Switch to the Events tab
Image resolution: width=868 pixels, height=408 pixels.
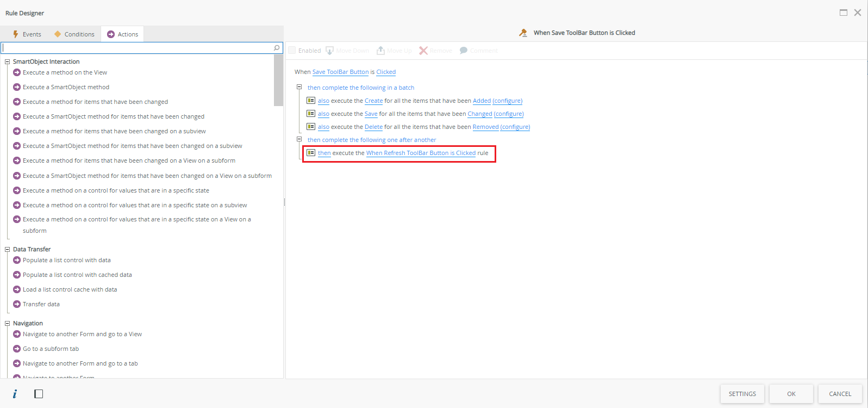[27, 34]
